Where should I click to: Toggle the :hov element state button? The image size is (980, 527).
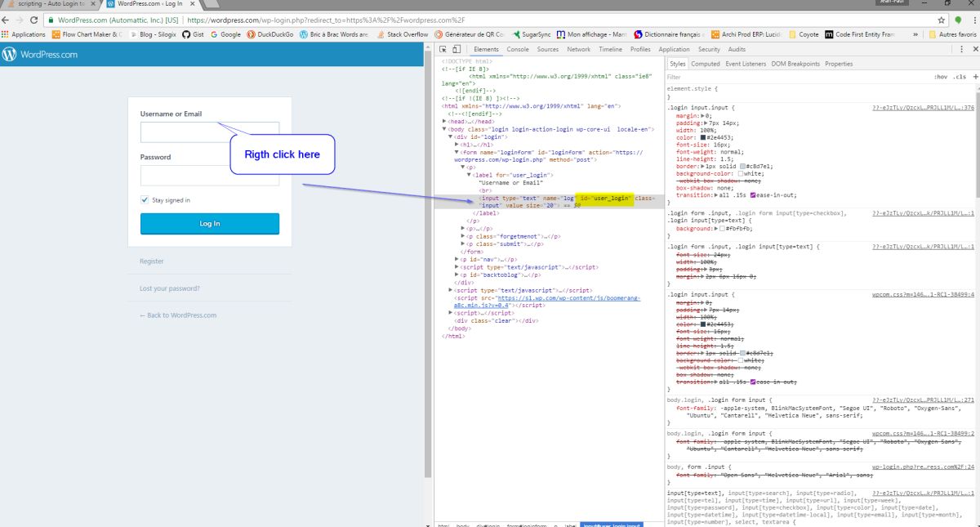point(941,77)
